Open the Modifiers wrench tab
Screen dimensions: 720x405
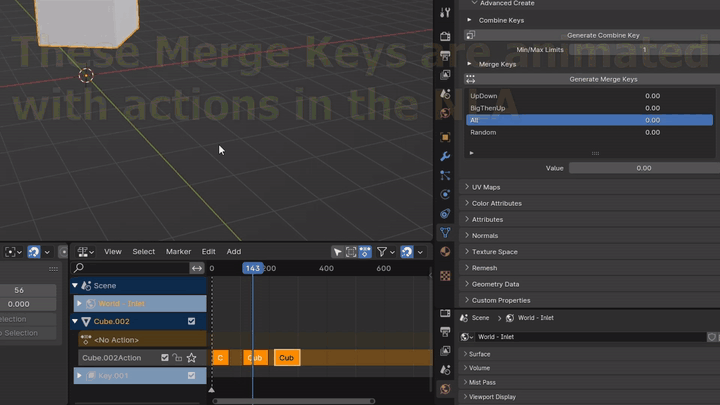(445, 156)
